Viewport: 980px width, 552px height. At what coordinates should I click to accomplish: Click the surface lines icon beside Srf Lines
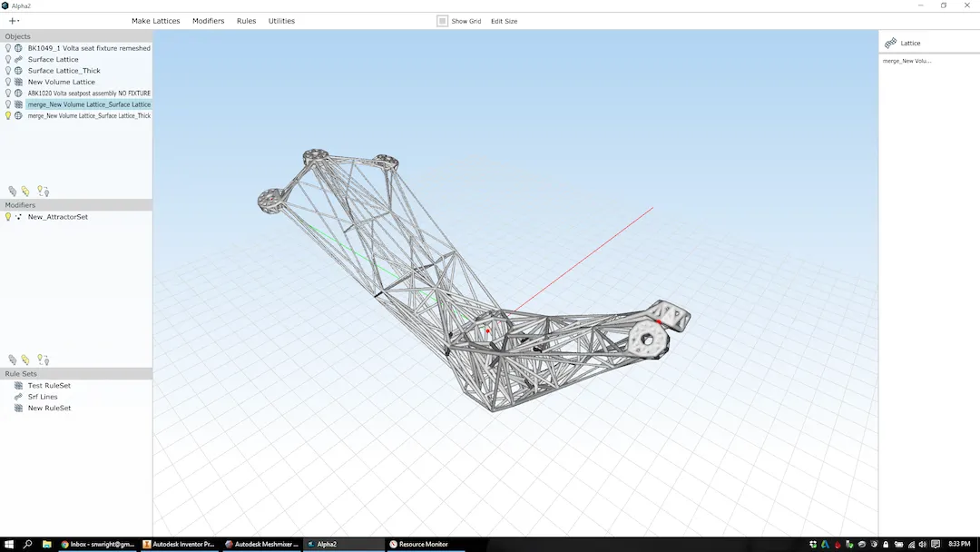[x=19, y=397]
